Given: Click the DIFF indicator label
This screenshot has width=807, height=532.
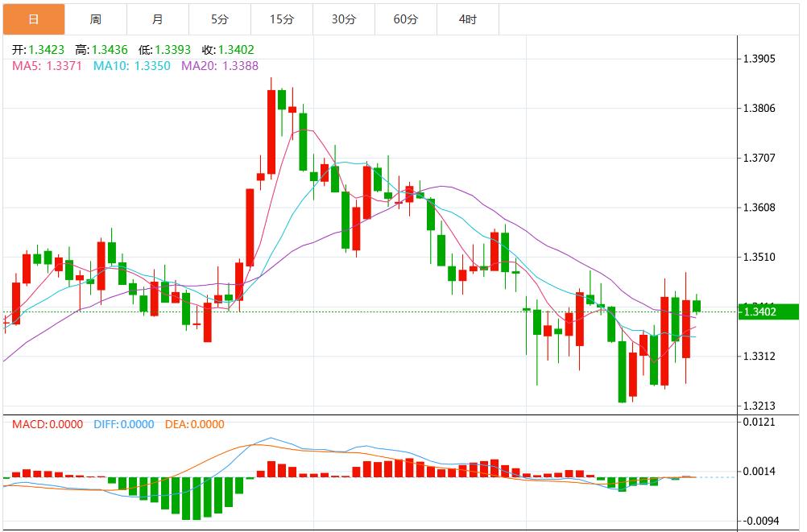Looking at the screenshot, I should click(123, 424).
